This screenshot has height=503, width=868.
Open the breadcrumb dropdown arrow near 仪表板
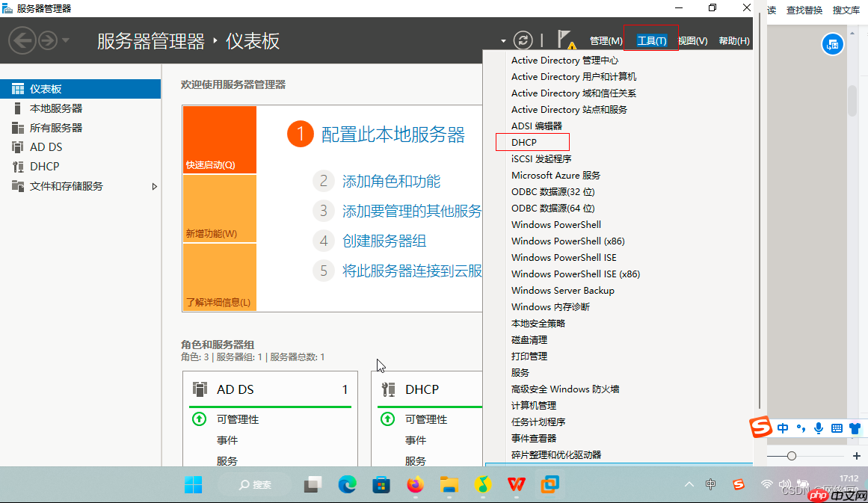[504, 41]
